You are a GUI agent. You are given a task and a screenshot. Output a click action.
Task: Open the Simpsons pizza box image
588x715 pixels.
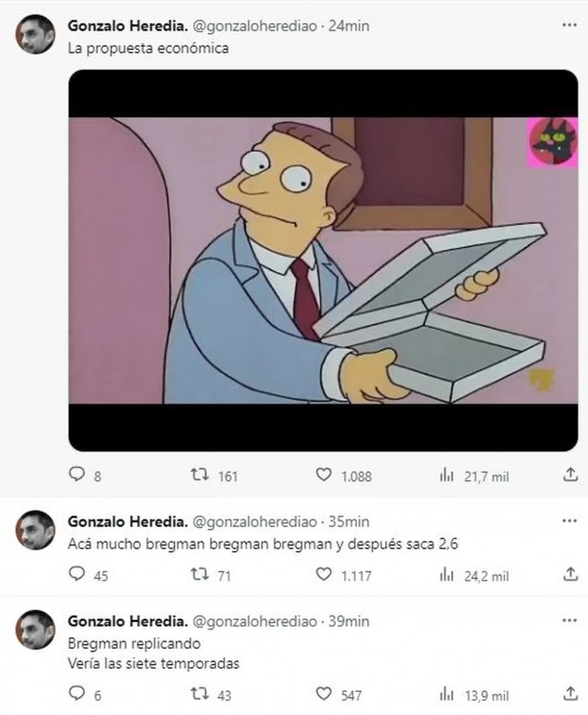pyautogui.click(x=323, y=262)
